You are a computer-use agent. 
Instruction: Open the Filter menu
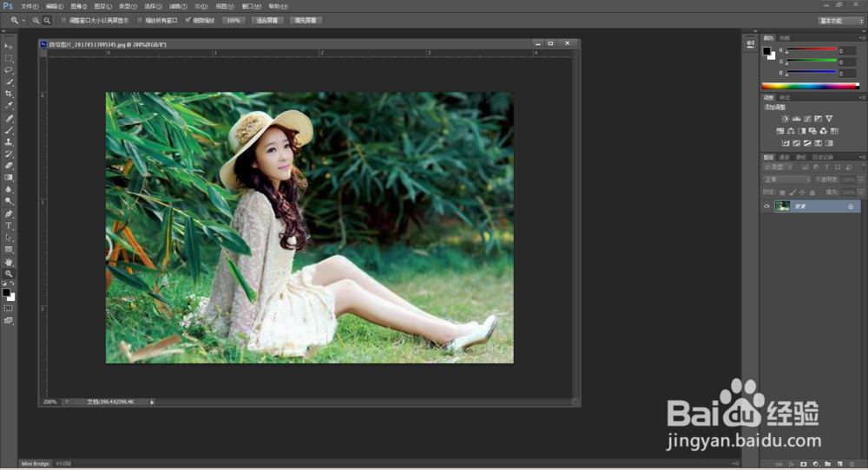[178, 6]
